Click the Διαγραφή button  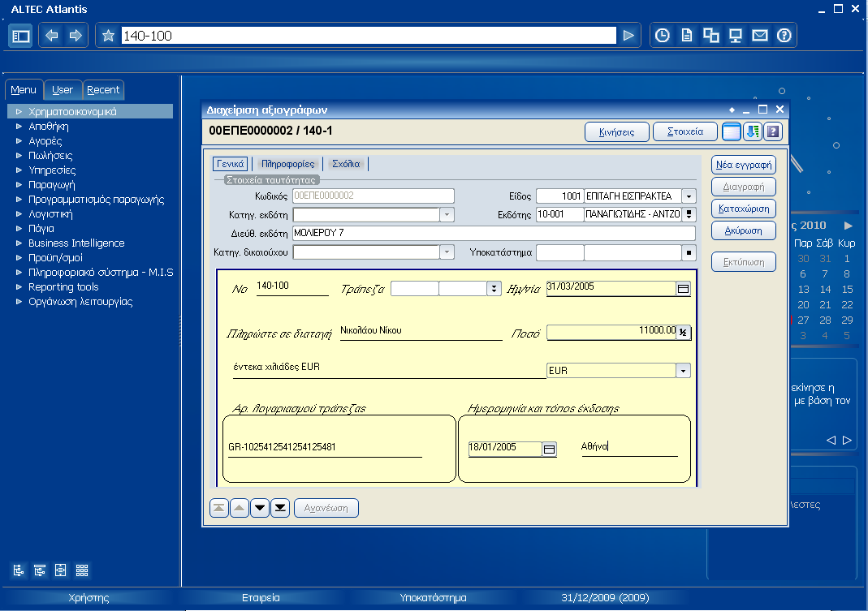744,187
